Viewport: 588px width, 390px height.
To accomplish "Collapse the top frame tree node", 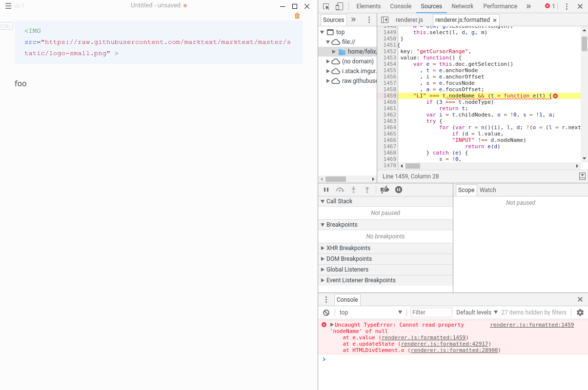I will [x=322, y=32].
